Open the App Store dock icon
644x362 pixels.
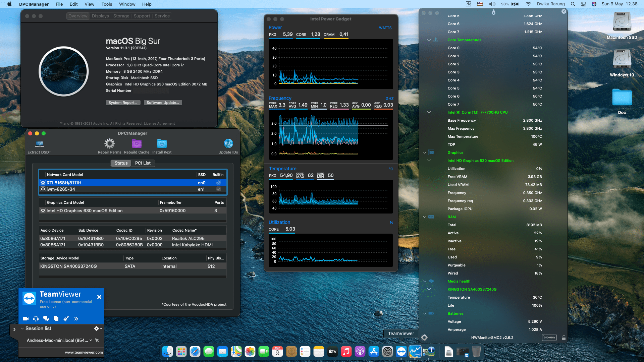tap(374, 351)
